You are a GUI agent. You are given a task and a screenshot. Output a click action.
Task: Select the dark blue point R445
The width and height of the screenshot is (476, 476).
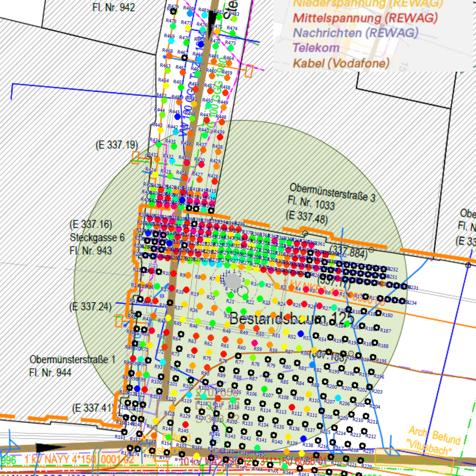[x=177, y=116]
